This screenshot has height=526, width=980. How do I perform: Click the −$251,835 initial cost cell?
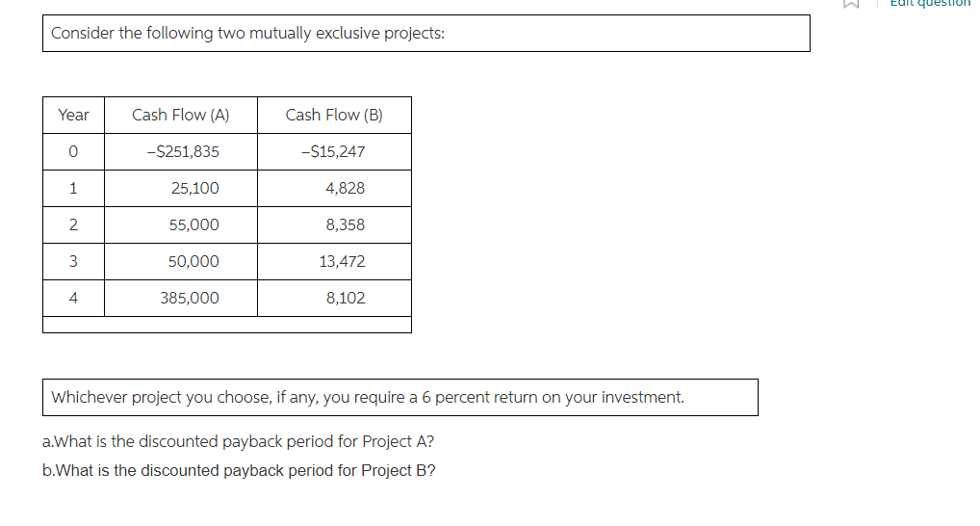181,151
